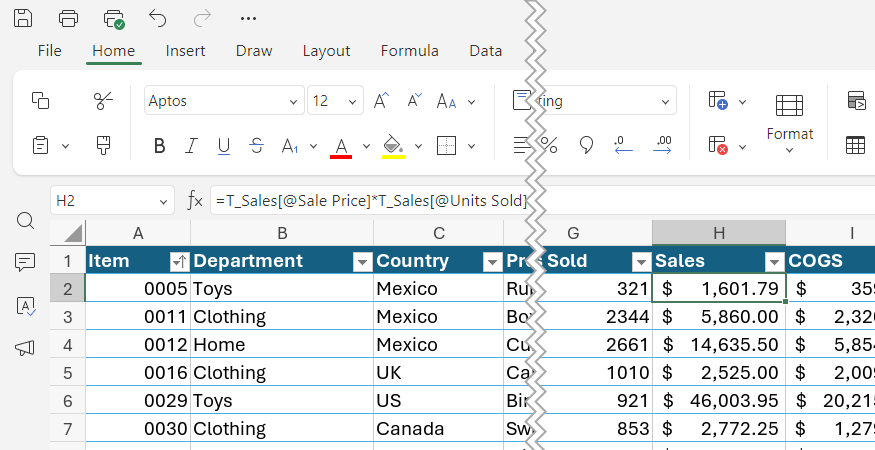Switch to the Data tab
Screen dimensions: 875x450
click(x=485, y=51)
